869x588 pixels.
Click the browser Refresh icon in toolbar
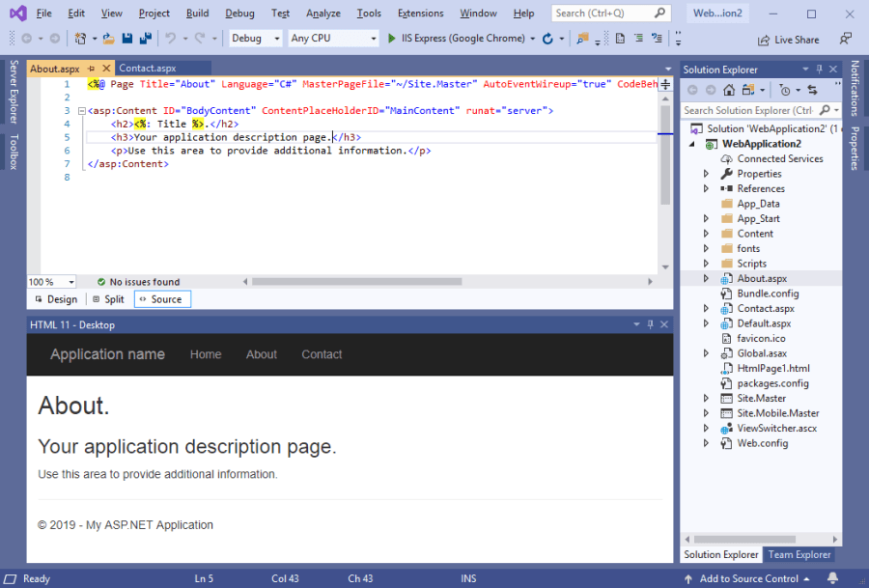coord(547,39)
